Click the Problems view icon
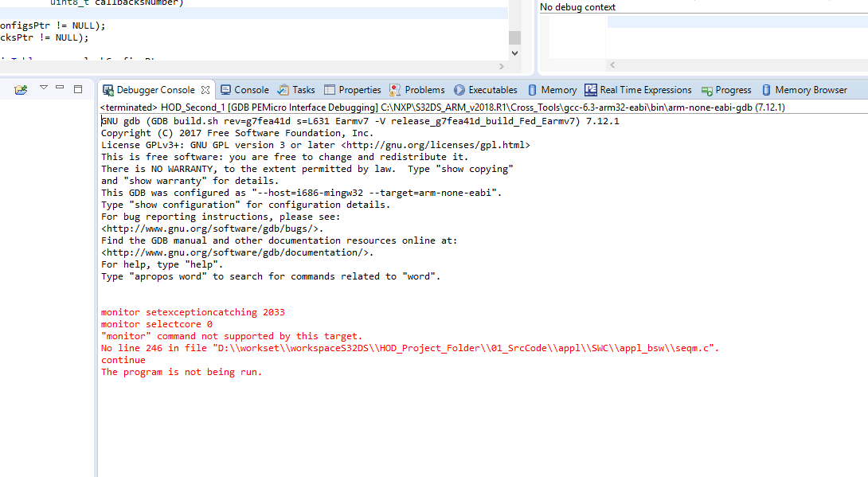Image resolution: width=868 pixels, height=477 pixels. point(396,89)
